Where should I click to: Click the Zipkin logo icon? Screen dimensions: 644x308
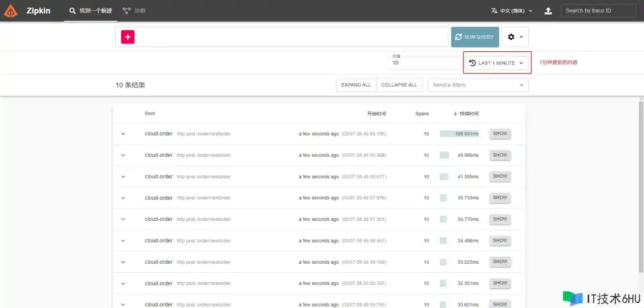click(11, 11)
